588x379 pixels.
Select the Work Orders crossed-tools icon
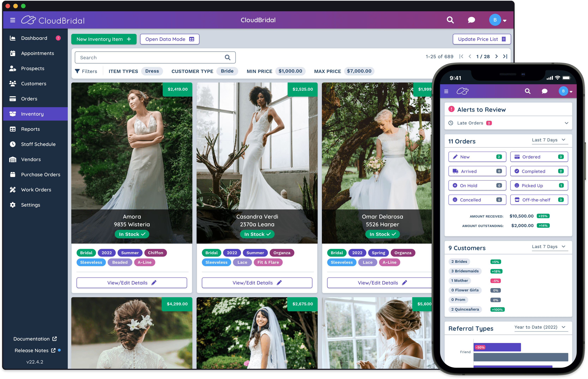[13, 189]
